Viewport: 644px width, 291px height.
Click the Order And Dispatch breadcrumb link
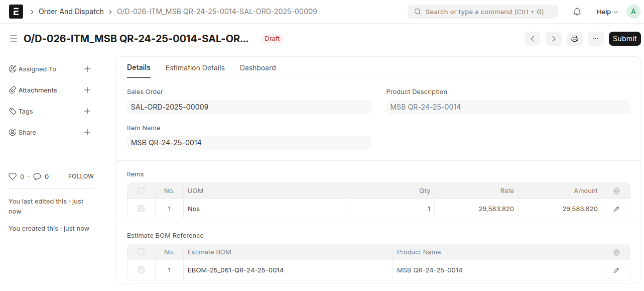point(71,12)
